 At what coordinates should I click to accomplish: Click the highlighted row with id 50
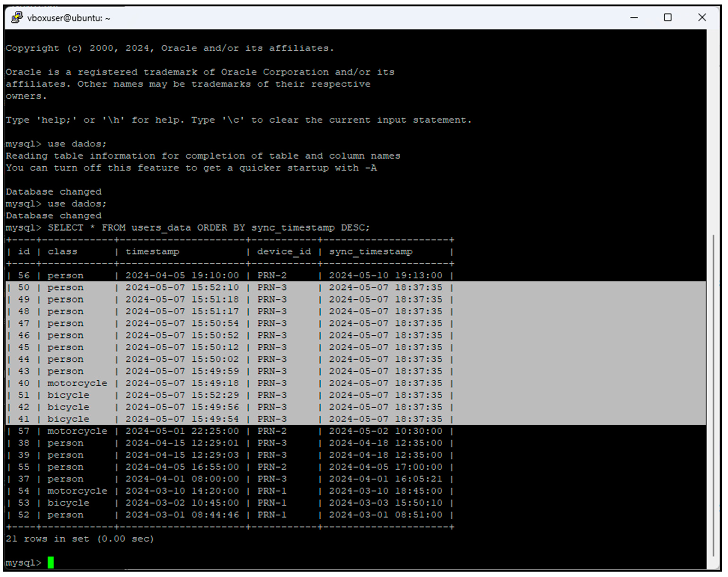pyautogui.click(x=24, y=287)
